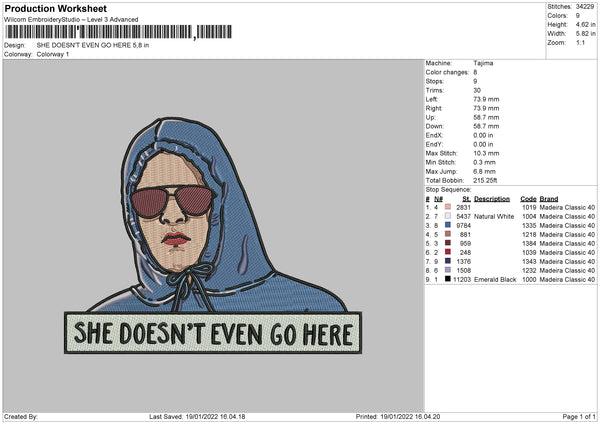Click the Natural White color swatch
The width and height of the screenshot is (600, 424).
point(447,216)
